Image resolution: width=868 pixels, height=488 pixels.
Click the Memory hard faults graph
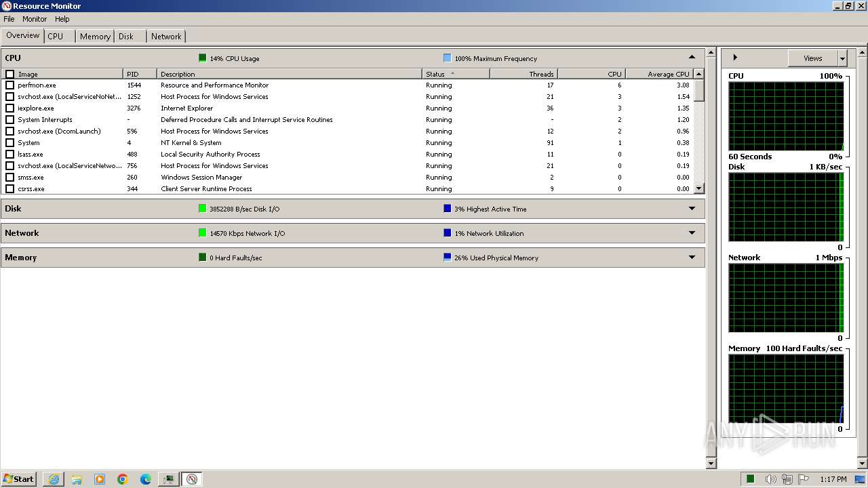pyautogui.click(x=786, y=389)
